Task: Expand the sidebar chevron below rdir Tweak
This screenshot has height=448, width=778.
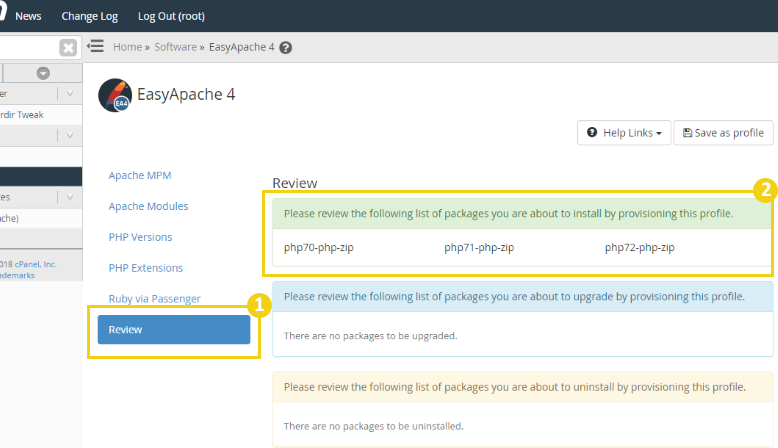Action: (x=70, y=135)
